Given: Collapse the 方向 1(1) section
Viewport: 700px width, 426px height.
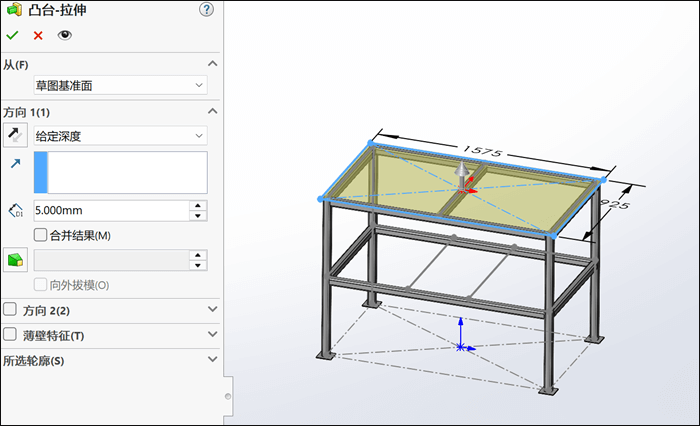Looking at the screenshot, I should click(212, 111).
